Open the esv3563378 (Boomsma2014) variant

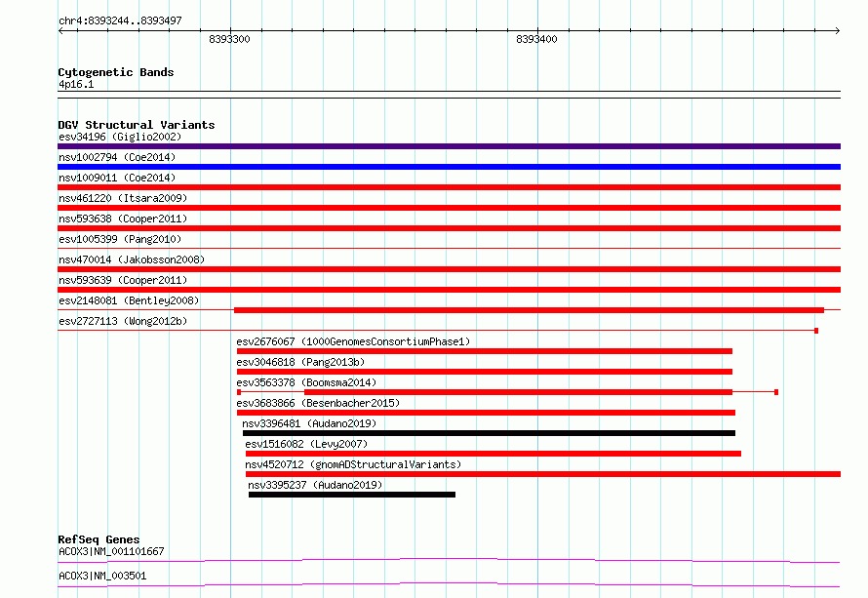tap(306, 382)
